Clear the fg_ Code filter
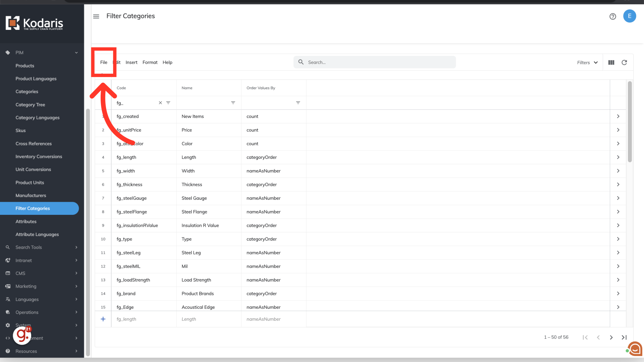This screenshot has width=644, height=362. pyautogui.click(x=160, y=103)
